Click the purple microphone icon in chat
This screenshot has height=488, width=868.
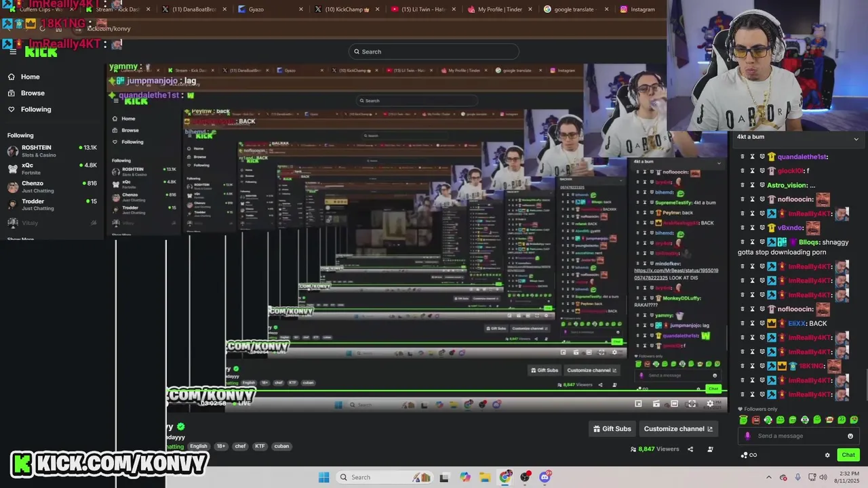coord(747,436)
